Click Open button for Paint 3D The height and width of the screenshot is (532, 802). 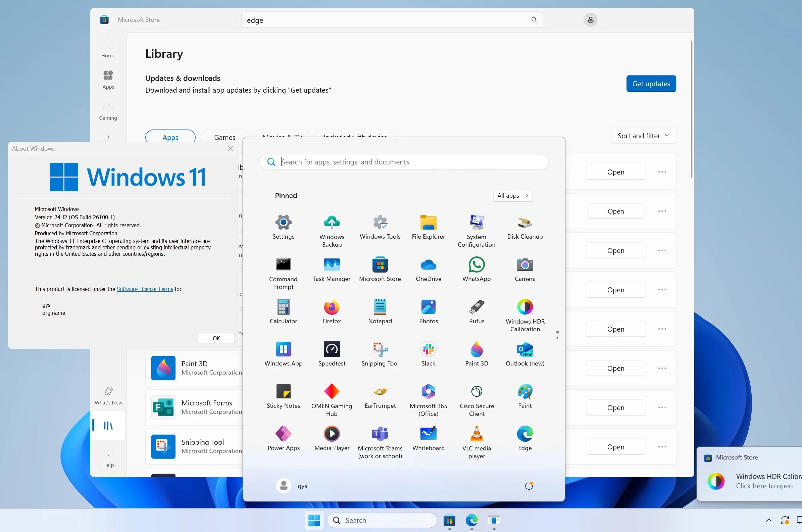(x=615, y=368)
